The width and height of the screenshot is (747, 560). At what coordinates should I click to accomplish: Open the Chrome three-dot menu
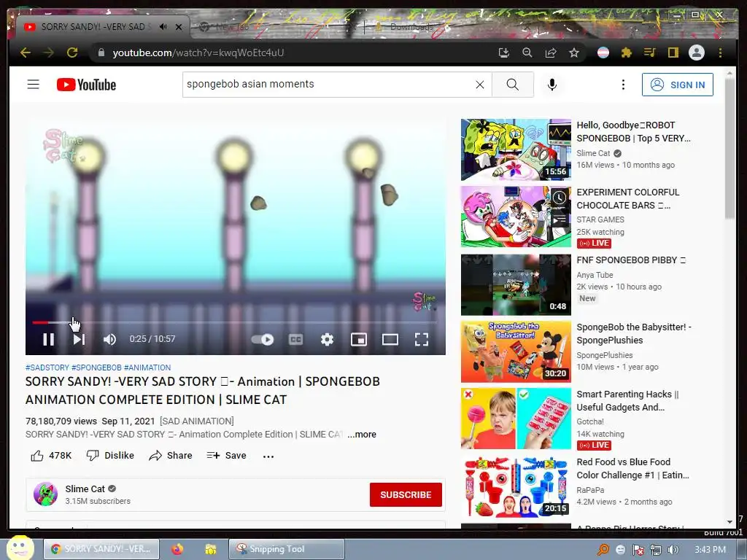tap(720, 52)
